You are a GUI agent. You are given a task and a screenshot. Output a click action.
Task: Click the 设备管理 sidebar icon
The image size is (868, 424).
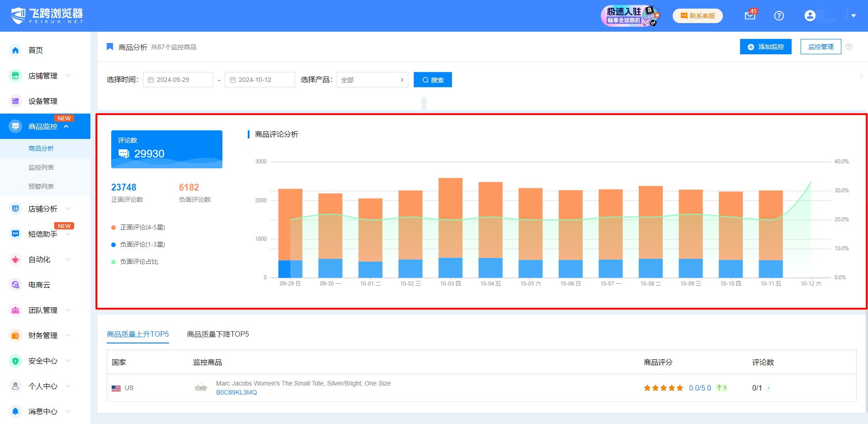(x=15, y=101)
